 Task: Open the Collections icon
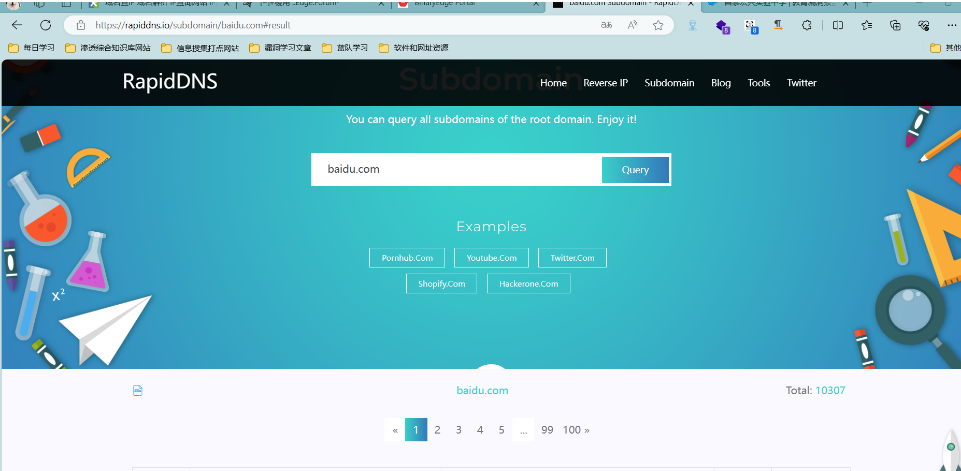(895, 25)
